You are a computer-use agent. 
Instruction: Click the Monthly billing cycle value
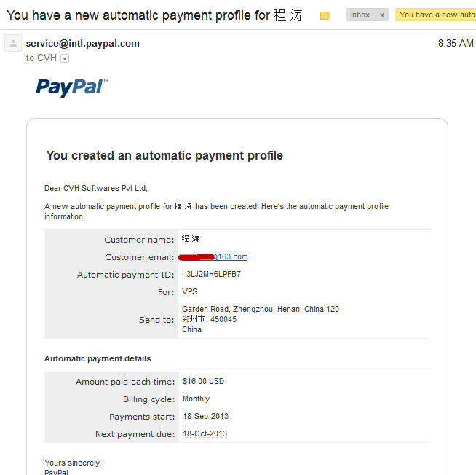coord(196,399)
